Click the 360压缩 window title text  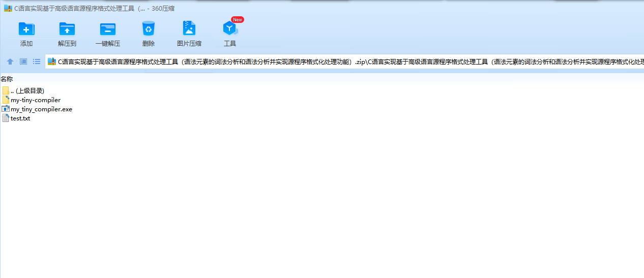coord(95,8)
